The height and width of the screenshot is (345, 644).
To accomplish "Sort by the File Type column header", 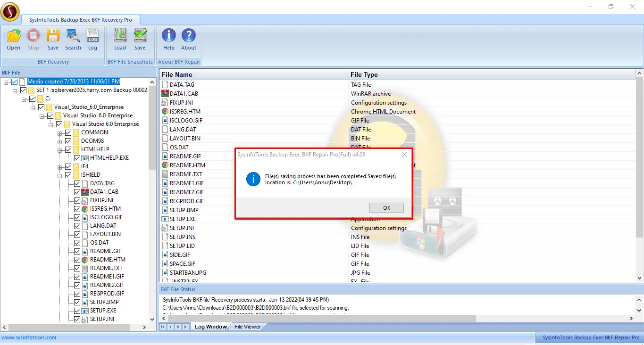I will click(x=492, y=74).
